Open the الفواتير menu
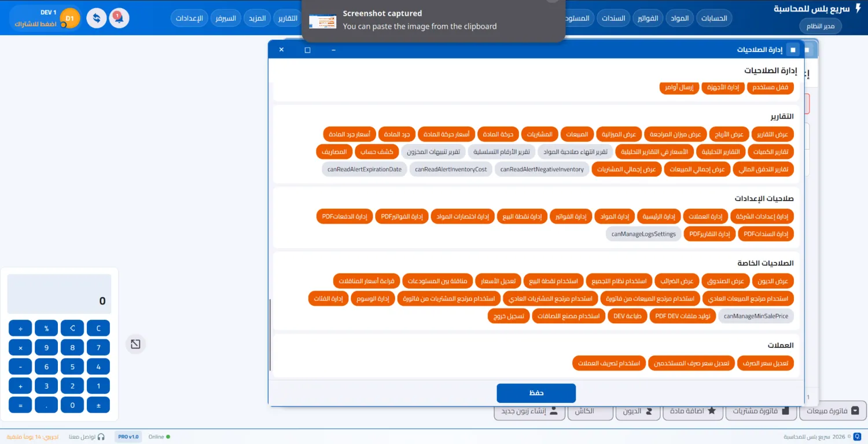868x444 pixels. [x=648, y=18]
